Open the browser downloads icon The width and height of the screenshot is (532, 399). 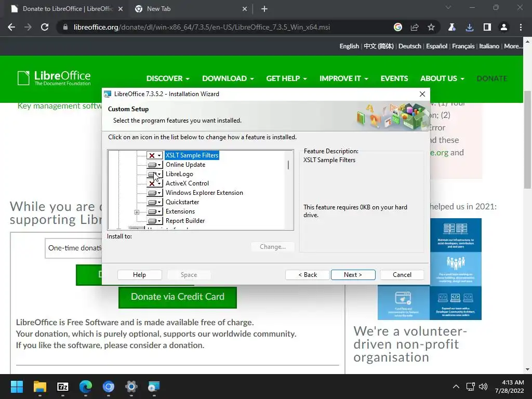pos(470,27)
